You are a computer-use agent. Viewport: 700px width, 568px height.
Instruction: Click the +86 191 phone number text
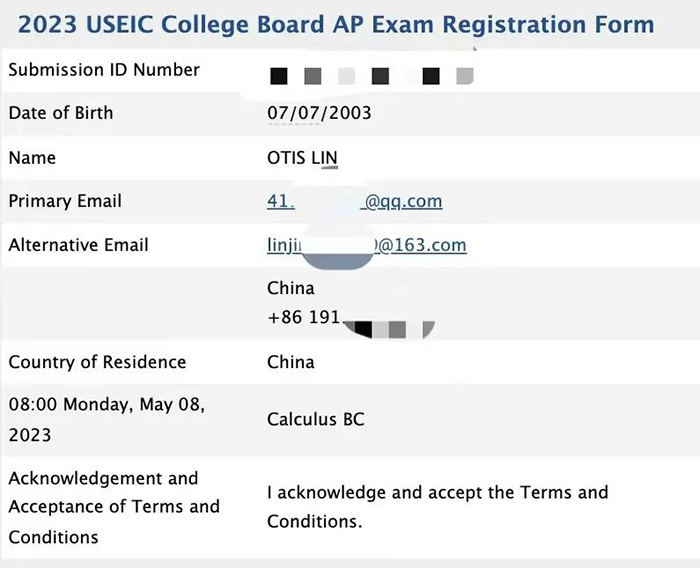[x=303, y=318]
